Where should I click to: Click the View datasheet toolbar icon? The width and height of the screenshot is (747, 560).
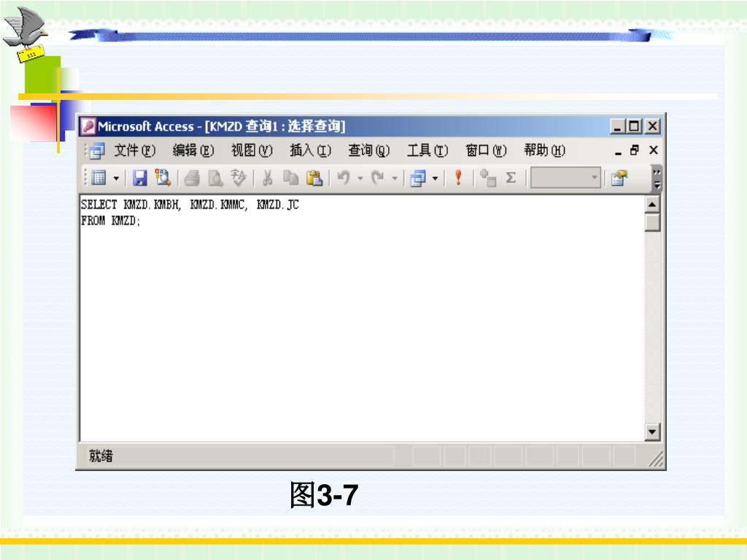click(98, 178)
